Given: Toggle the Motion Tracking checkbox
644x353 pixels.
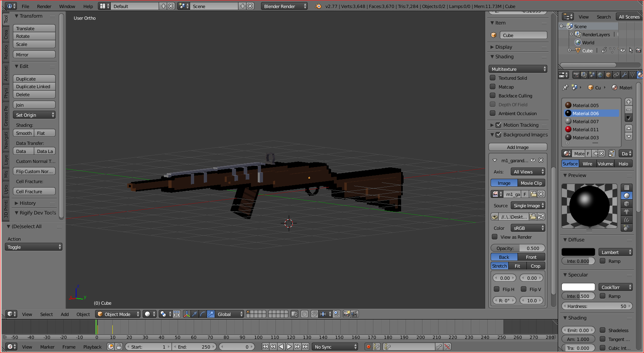Looking at the screenshot, I should click(x=498, y=125).
